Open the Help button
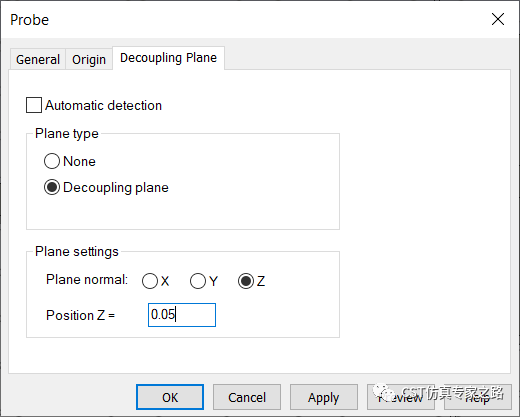Image resolution: width=520 pixels, height=417 pixels. pos(478,397)
